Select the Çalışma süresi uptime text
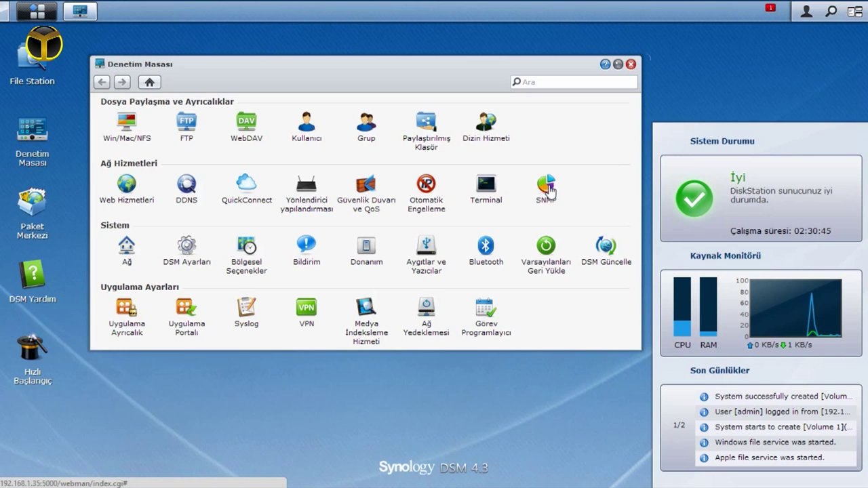868x488 pixels. pyautogui.click(x=781, y=231)
